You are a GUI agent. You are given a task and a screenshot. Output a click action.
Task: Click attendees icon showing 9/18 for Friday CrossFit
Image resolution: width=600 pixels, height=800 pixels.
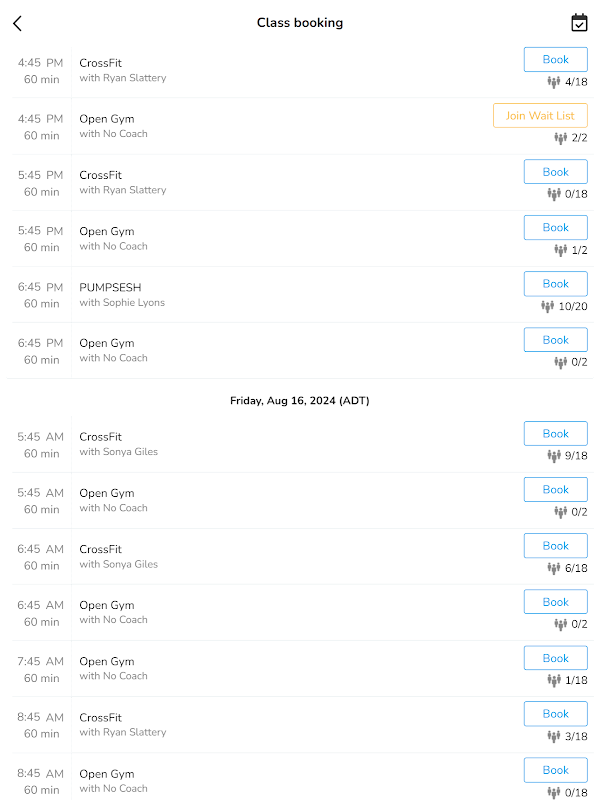click(x=554, y=456)
